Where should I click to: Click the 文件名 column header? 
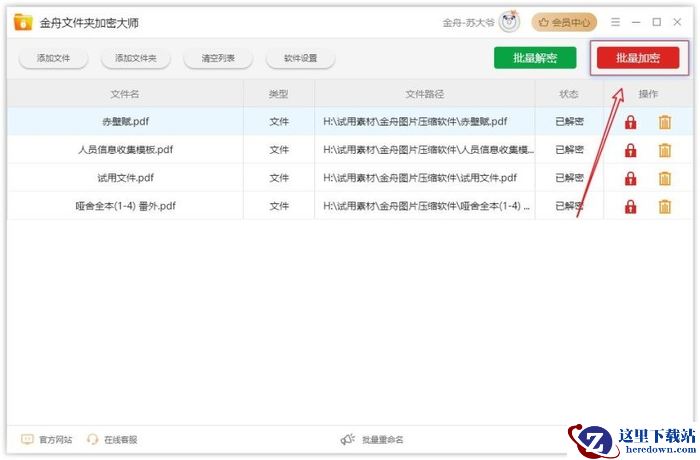[x=125, y=94]
